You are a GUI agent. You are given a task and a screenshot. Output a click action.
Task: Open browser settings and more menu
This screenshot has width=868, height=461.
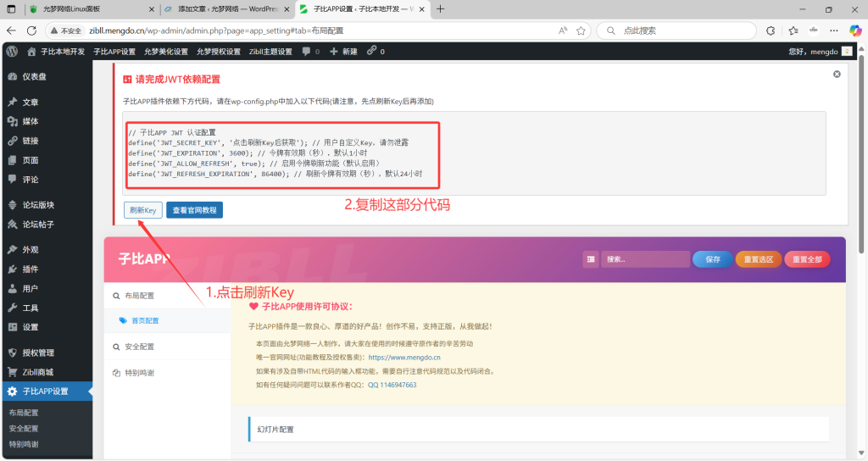[834, 31]
